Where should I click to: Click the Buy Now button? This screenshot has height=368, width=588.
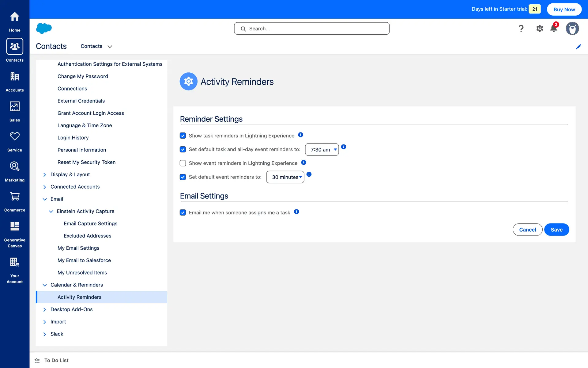click(564, 9)
